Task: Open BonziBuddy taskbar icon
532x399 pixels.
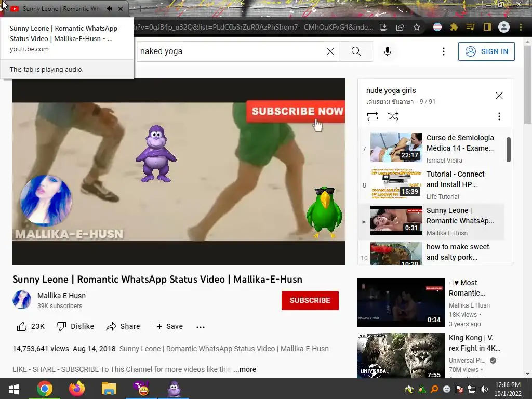Action: pyautogui.click(x=174, y=389)
